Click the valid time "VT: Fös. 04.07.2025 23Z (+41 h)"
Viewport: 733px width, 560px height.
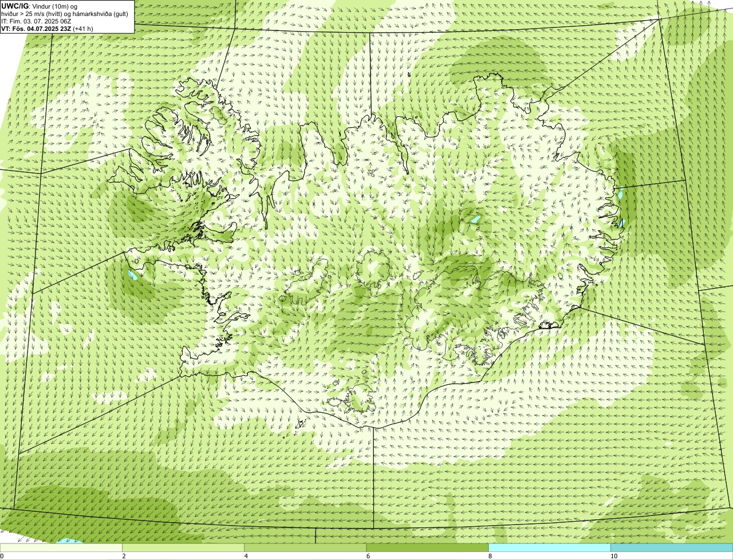[48, 29]
